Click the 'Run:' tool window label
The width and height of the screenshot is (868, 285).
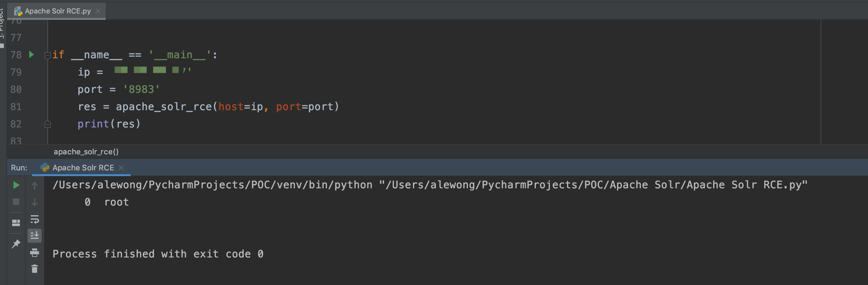tap(19, 168)
